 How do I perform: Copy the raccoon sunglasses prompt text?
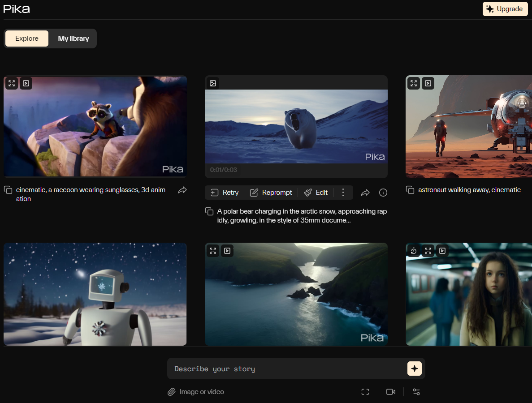click(8, 190)
